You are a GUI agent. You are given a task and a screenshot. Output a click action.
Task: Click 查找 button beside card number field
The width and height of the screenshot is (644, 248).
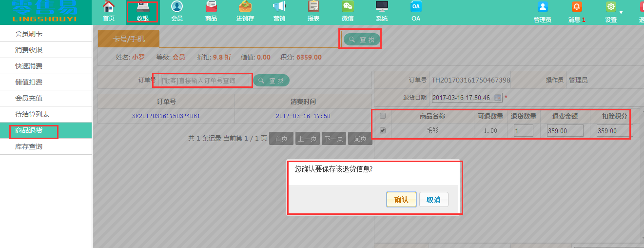361,40
